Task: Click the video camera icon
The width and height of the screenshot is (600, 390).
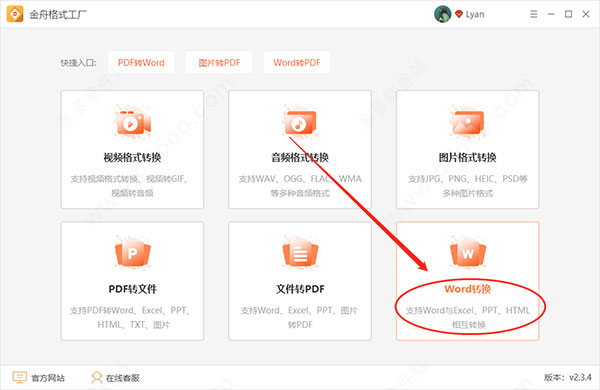Action: pos(132,122)
